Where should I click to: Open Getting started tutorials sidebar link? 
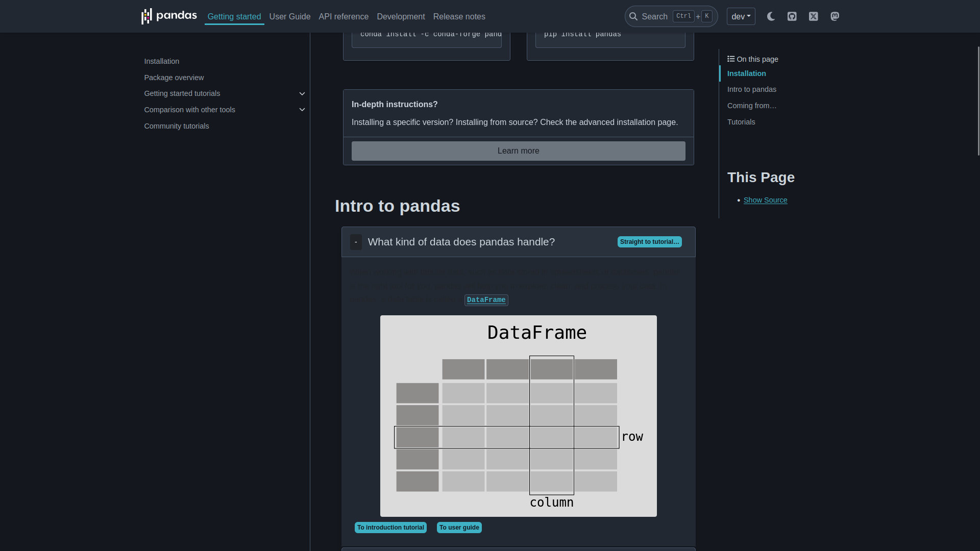[x=182, y=93]
